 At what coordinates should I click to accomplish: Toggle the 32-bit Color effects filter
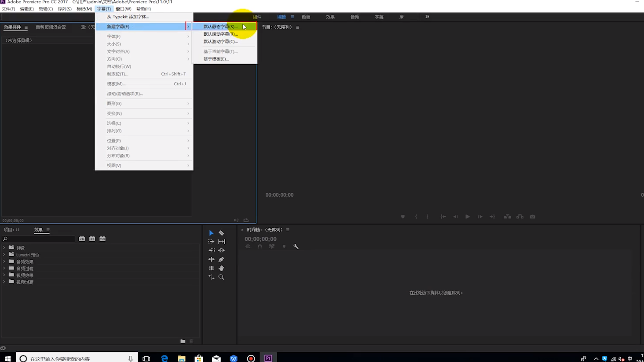point(92,239)
